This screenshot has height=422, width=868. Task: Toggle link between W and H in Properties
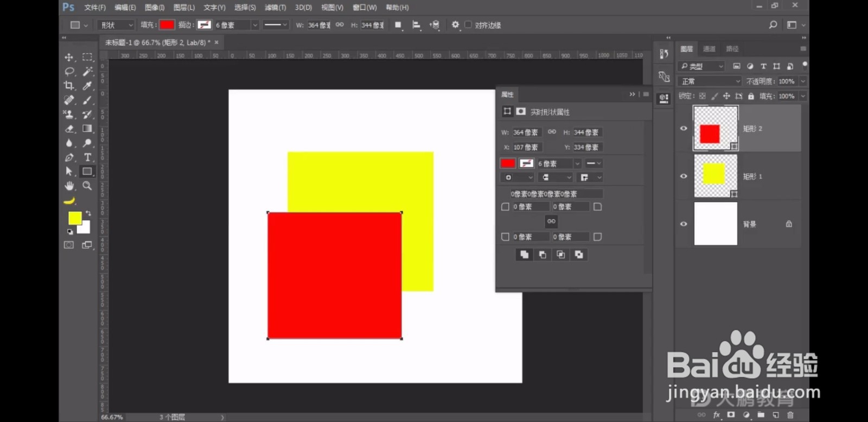click(552, 132)
